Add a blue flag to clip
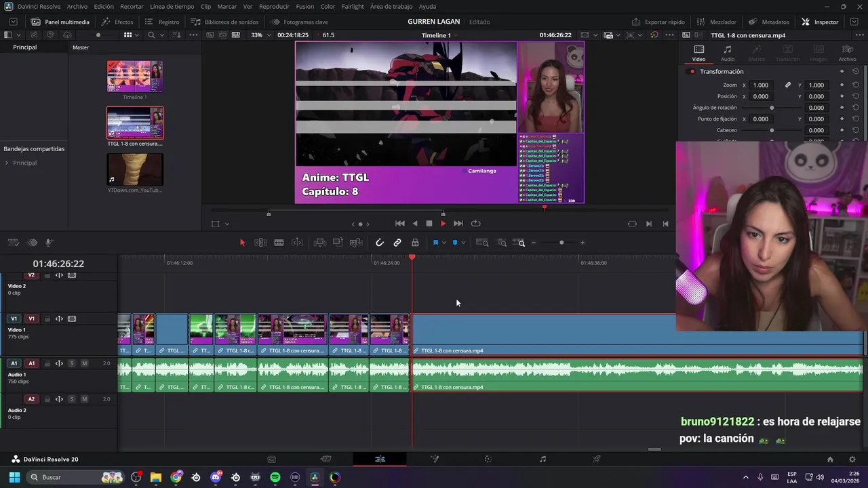The height and width of the screenshot is (488, 868). pos(435,243)
